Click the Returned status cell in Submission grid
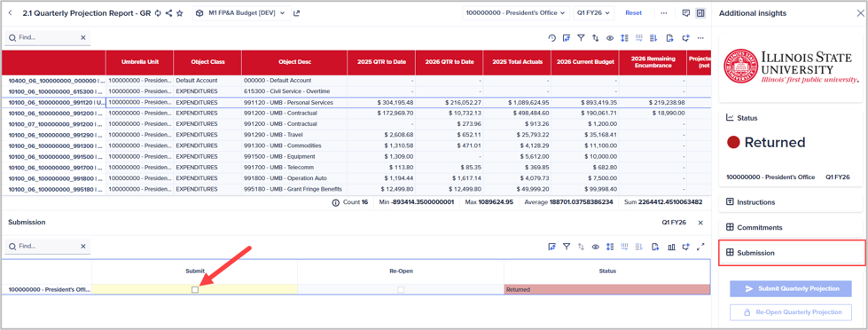The image size is (868, 330). pos(606,289)
